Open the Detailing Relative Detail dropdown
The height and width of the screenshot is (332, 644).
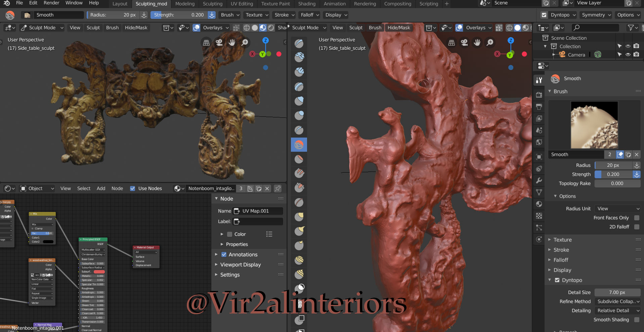click(617, 310)
